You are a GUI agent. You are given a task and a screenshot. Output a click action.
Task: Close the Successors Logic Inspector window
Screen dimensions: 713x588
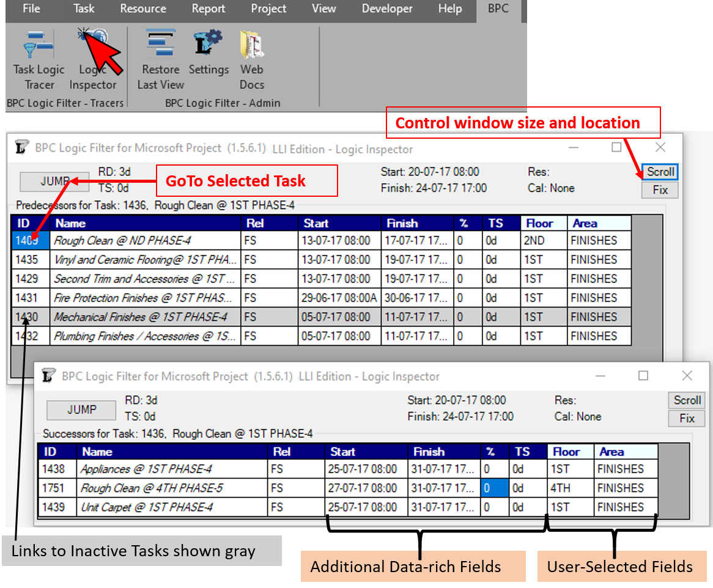(x=687, y=376)
